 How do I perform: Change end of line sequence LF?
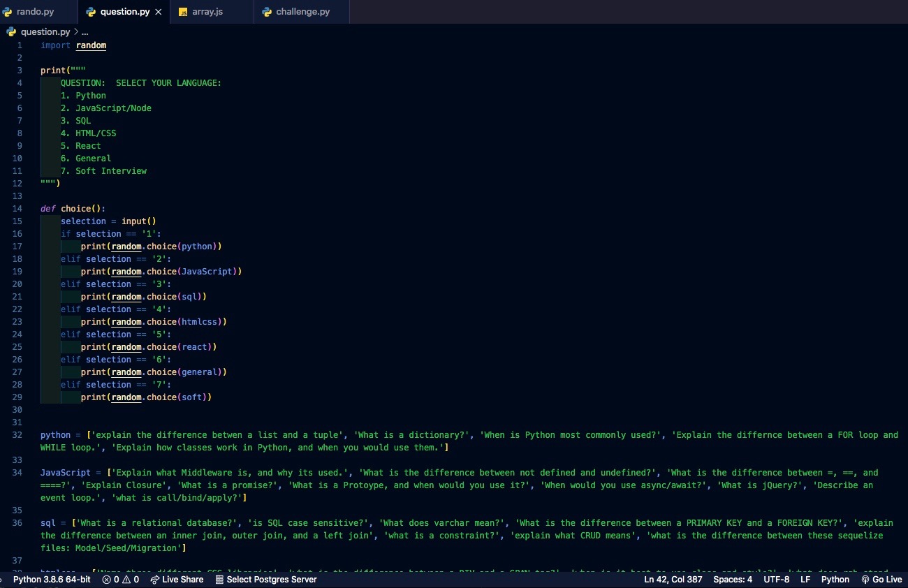pyautogui.click(x=805, y=580)
